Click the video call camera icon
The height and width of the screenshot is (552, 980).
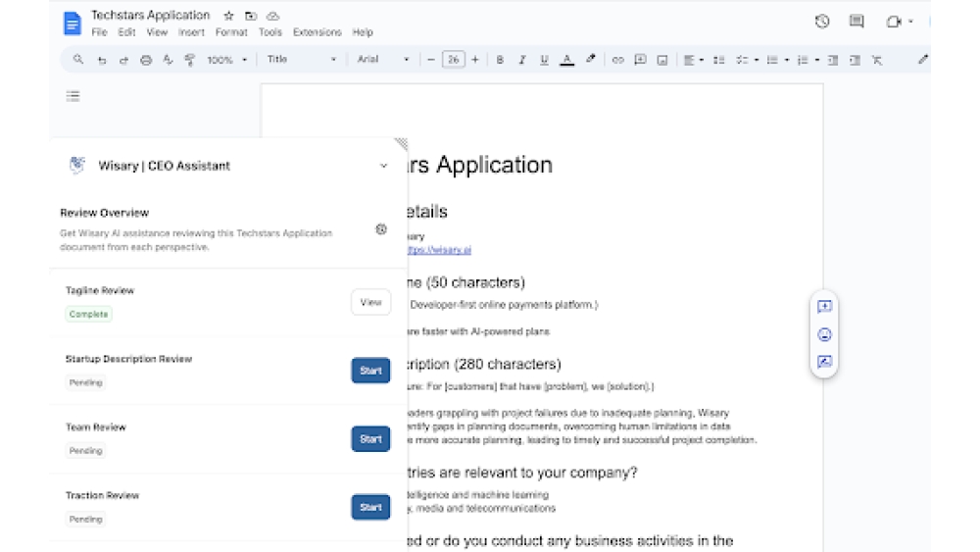[x=893, y=22]
